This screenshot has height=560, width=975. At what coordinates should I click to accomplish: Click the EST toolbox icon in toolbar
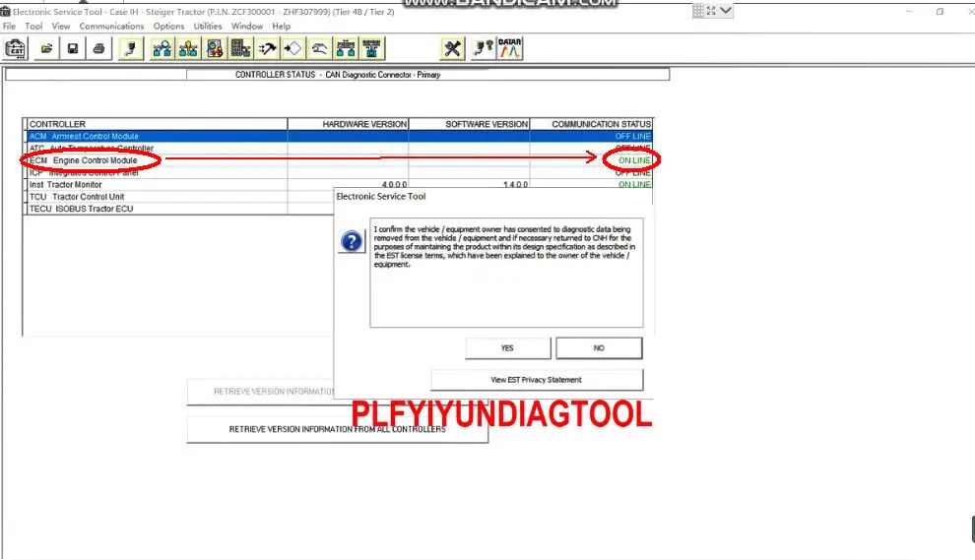point(15,48)
